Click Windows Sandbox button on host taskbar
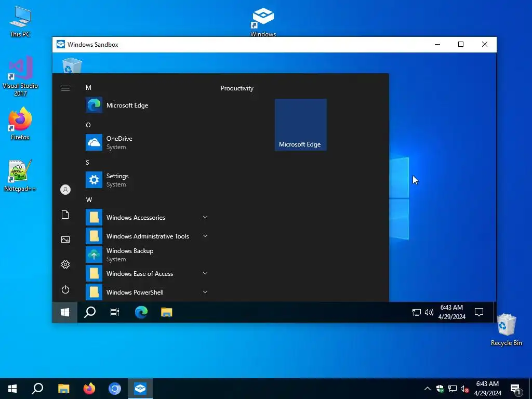The image size is (532, 399). click(x=140, y=389)
